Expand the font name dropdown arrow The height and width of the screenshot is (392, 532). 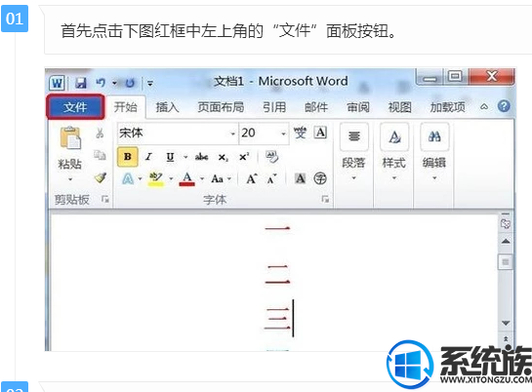[232, 134]
